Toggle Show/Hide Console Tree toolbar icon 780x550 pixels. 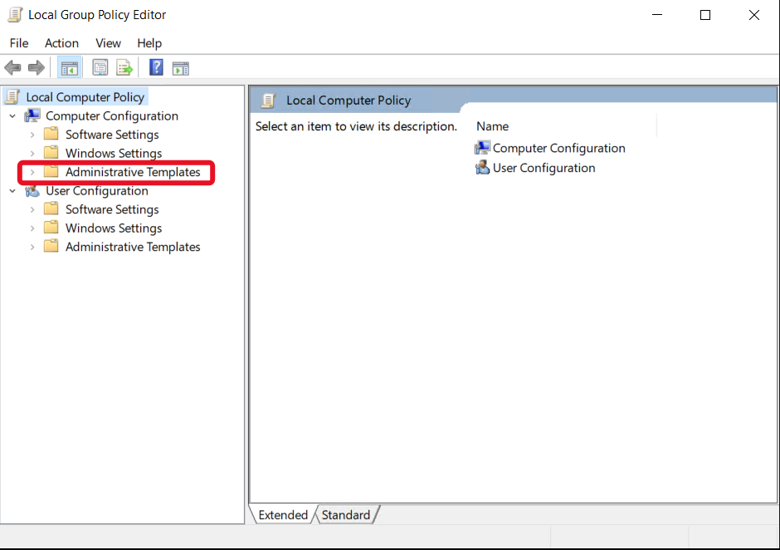[x=69, y=68]
